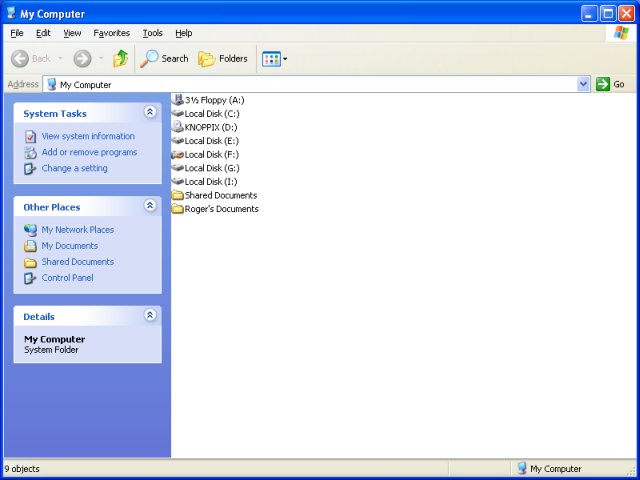
Task: Toggle the Folders pane button
Action: point(223,59)
